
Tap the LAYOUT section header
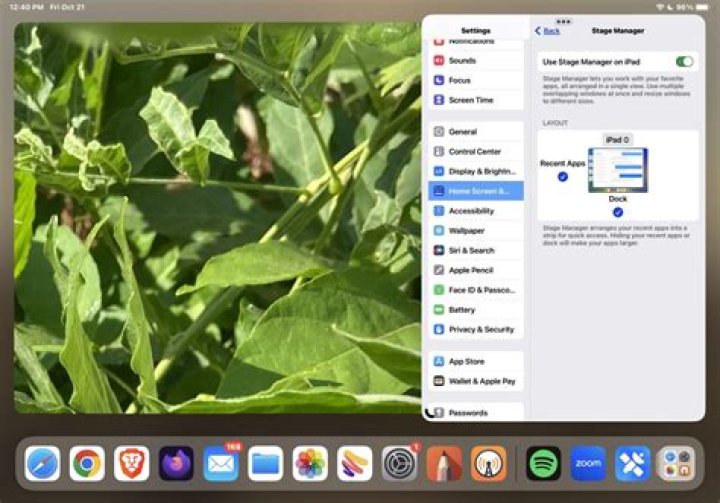click(555, 123)
